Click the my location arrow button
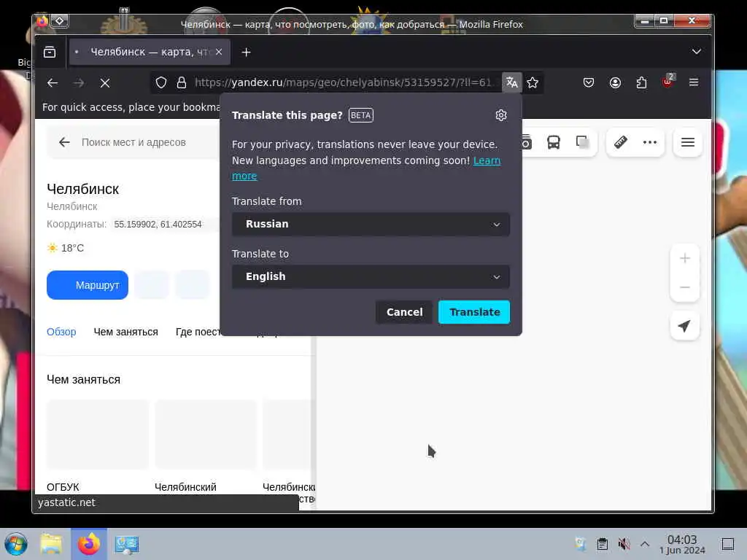Image resolution: width=747 pixels, height=560 pixels. click(x=684, y=326)
